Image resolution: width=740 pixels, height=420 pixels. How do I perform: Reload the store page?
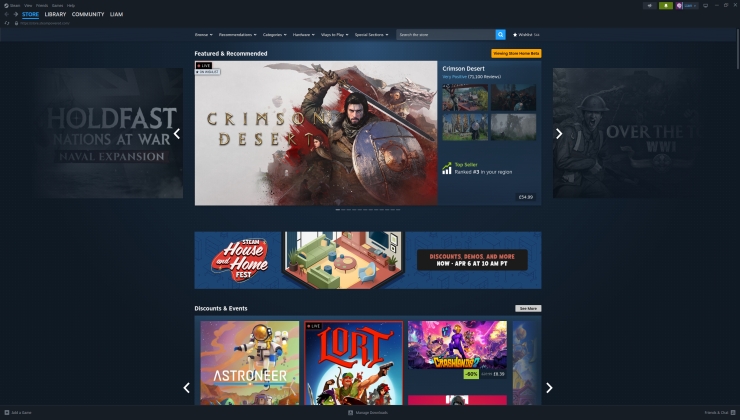click(x=7, y=23)
